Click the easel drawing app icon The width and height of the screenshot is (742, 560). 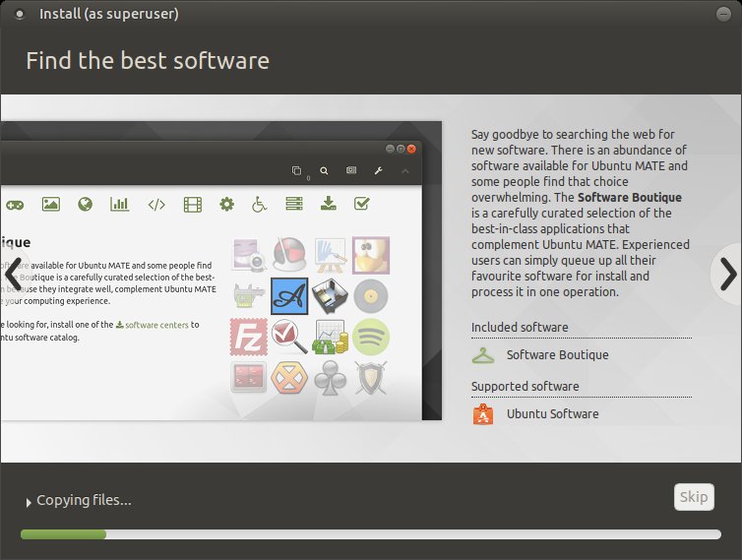(331, 255)
